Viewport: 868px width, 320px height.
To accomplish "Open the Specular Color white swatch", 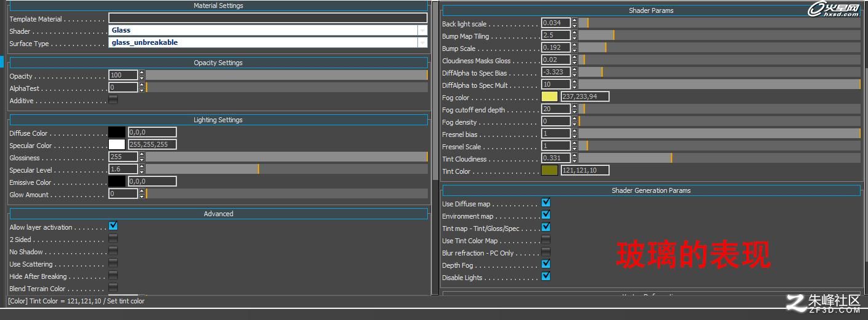I will click(x=117, y=144).
